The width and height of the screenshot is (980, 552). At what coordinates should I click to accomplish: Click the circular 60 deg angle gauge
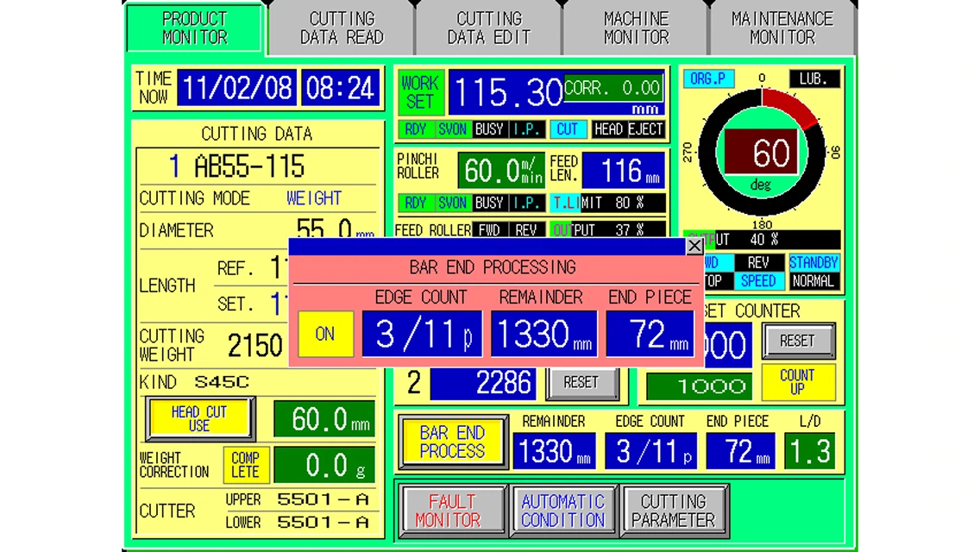click(x=762, y=154)
